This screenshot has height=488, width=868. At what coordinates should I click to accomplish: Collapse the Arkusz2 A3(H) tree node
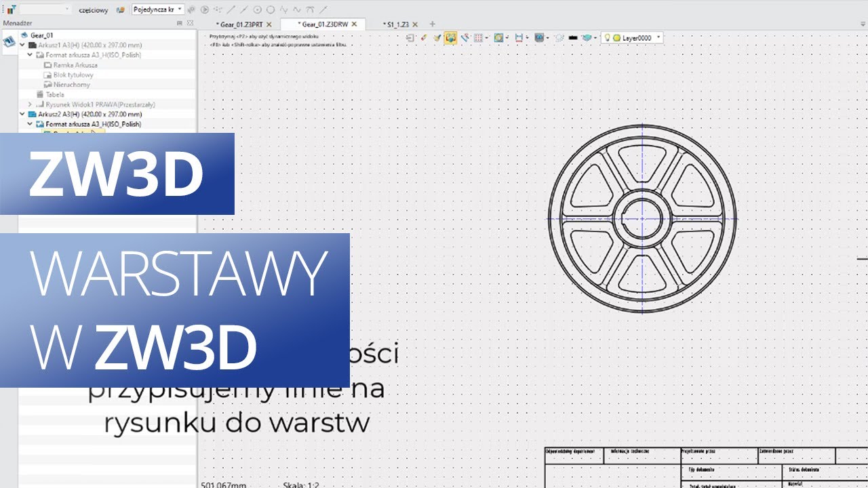pos(22,115)
